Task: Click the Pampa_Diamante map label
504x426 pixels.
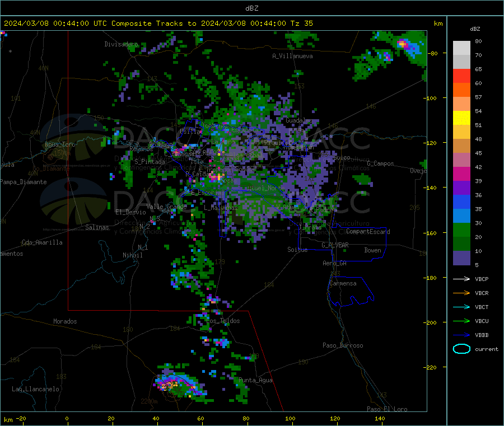Action: (23, 182)
